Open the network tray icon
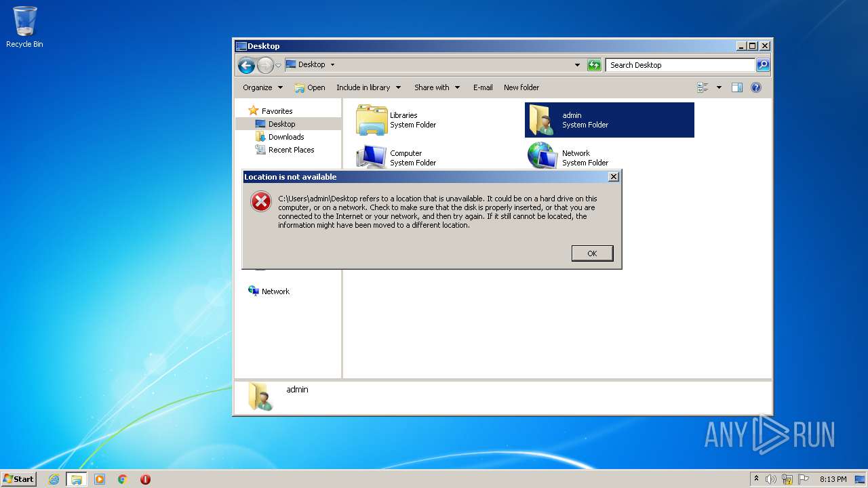Screen dimensions: 868x488 787,479
